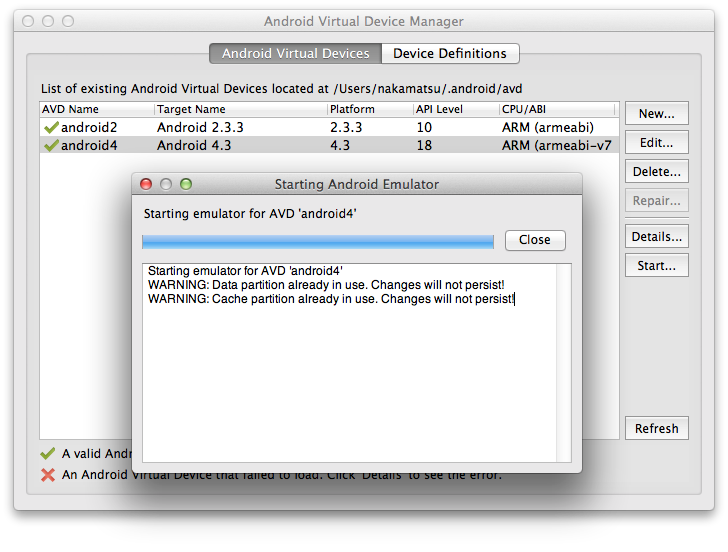This screenshot has height=552, width=728.
Task: Click the 'Starting Android Emulator' dialog title
Action: pos(357,184)
